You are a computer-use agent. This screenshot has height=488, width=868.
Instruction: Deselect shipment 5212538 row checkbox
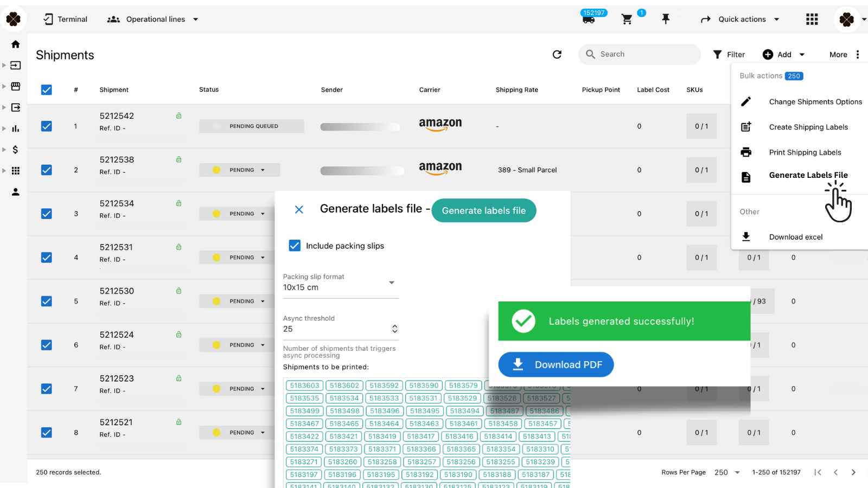(47, 170)
